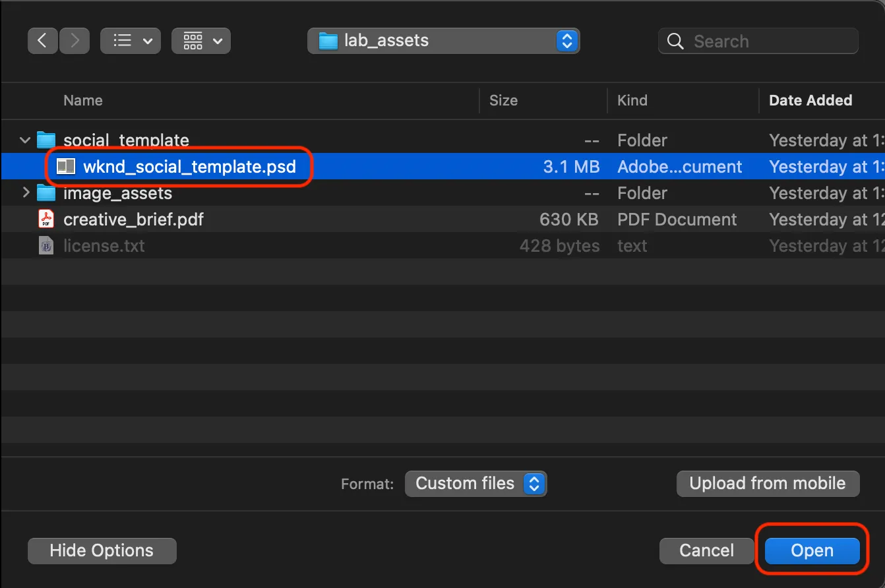Open the Format Custom files dropdown
This screenshot has height=588, width=885.
(476, 484)
